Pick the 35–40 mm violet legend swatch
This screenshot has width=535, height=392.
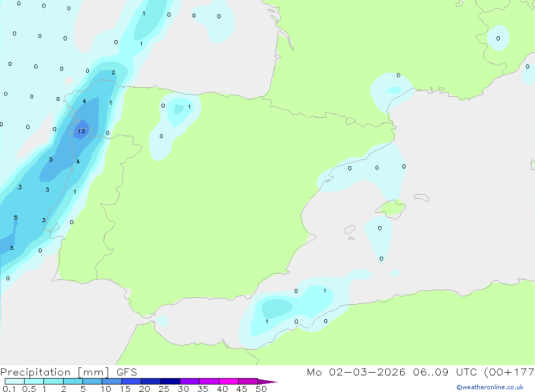pyautogui.click(x=209, y=381)
